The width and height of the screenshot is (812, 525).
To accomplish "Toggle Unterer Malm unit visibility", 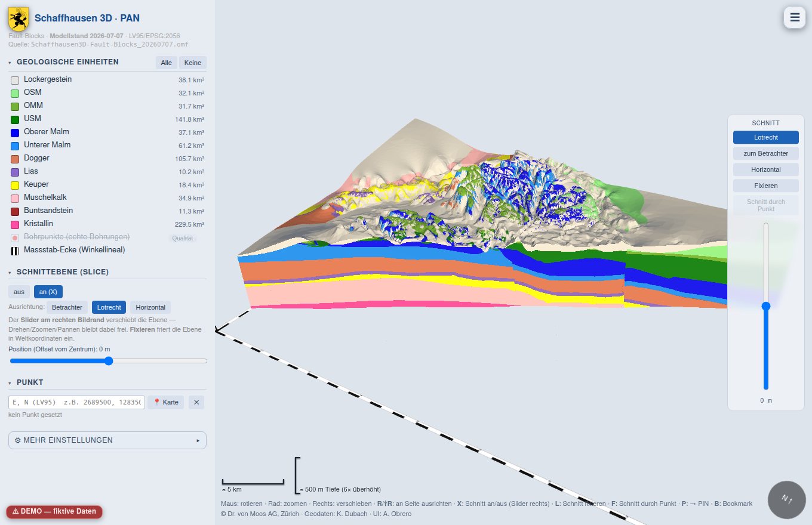I will click(x=15, y=146).
